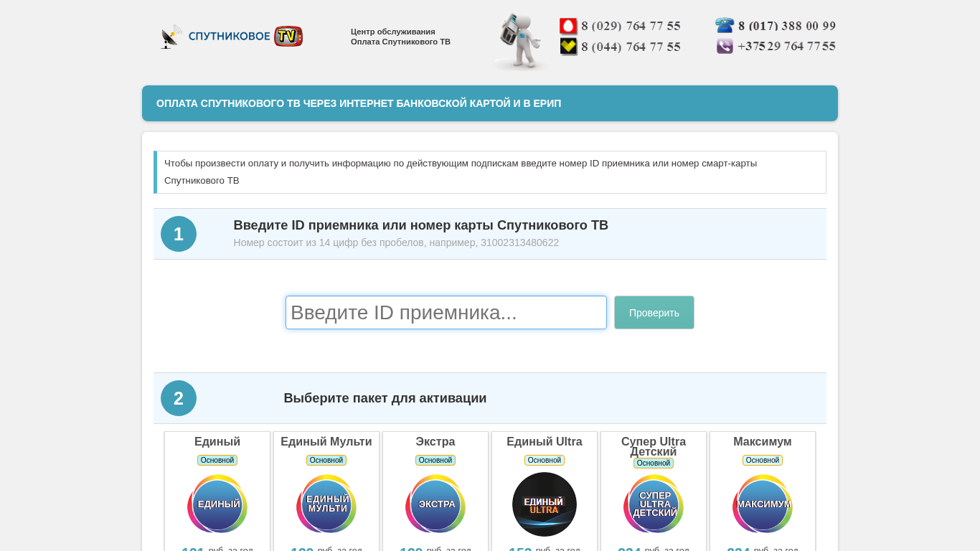This screenshot has width=980, height=551.
Task: Select the Супер Ultra Детский package logo
Action: coord(654,504)
